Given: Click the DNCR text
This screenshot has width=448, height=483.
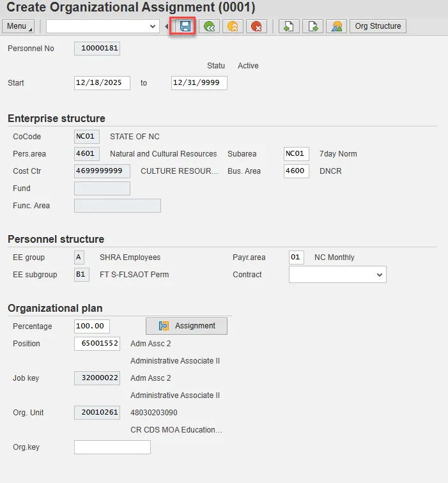Looking at the screenshot, I should [x=330, y=171].
